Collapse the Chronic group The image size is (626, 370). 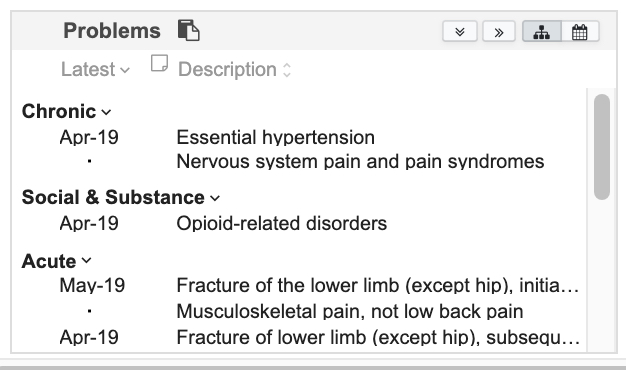coord(66,111)
